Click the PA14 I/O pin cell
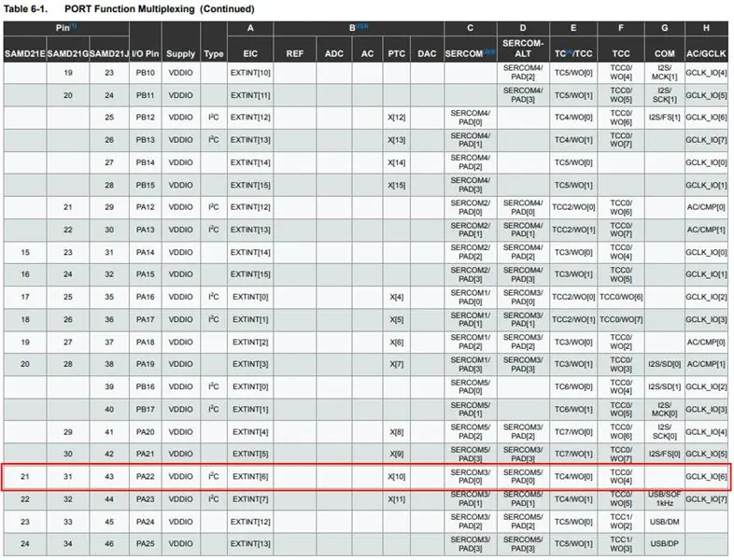734x560 pixels. coord(145,252)
